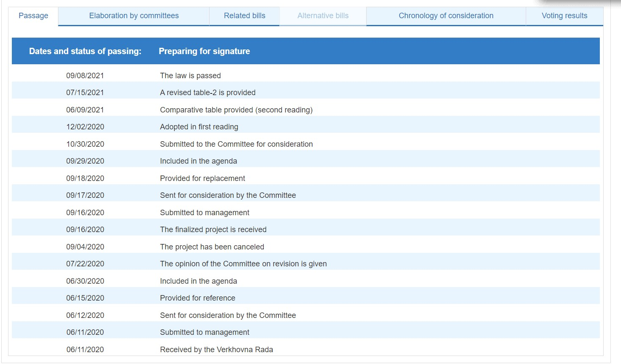Click 'Provided for replacement' entry
The height and width of the screenshot is (364, 621).
pyautogui.click(x=202, y=178)
